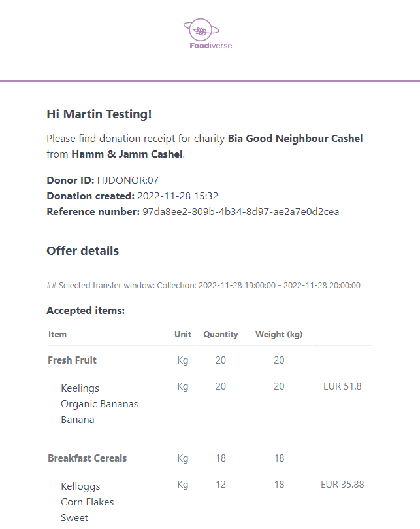Click the Weight (kg) column header
Screen dimensions: 420x529
[x=279, y=335]
